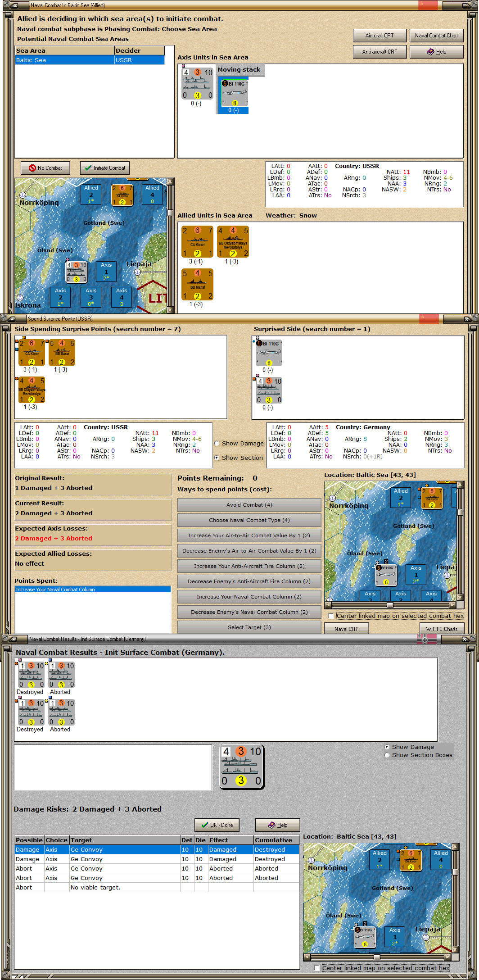Image resolution: width=479 pixels, height=980 pixels.
Task: Click Decrease Enemy's Air-to-Air Combat Value
Action: (x=249, y=551)
